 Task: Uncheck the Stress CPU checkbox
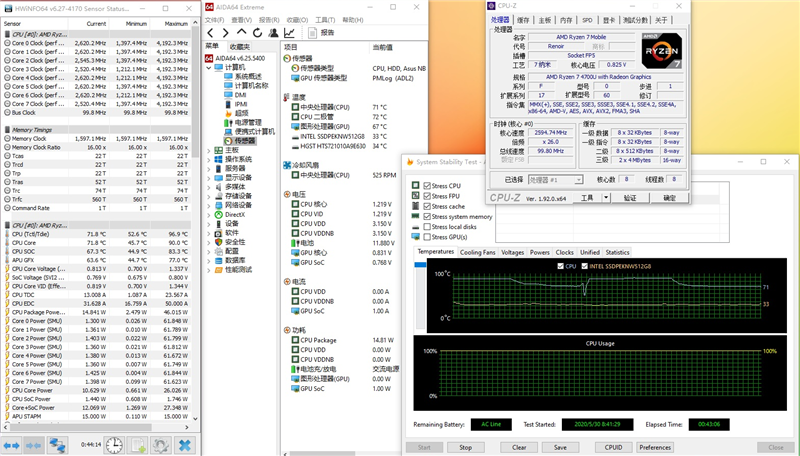coord(428,186)
